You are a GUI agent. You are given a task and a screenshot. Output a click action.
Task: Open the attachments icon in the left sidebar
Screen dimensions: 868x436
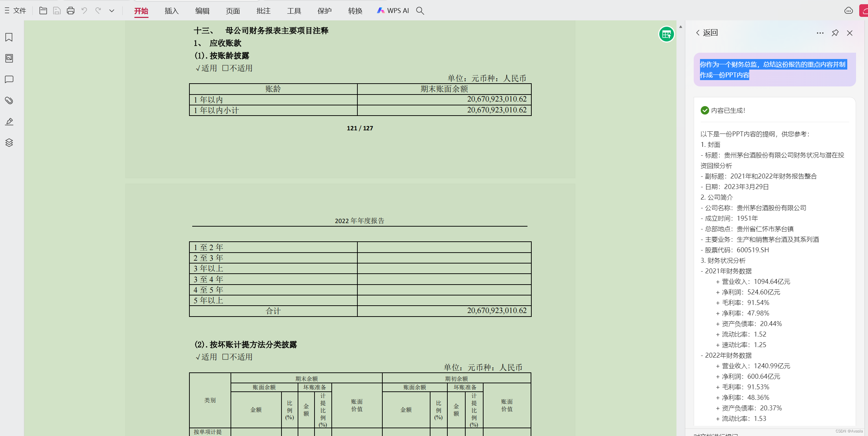click(9, 100)
